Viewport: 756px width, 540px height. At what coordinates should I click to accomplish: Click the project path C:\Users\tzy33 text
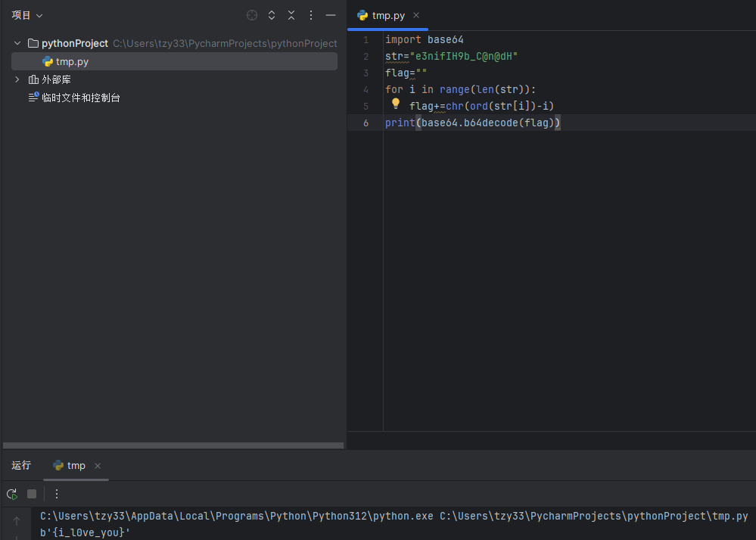point(225,43)
